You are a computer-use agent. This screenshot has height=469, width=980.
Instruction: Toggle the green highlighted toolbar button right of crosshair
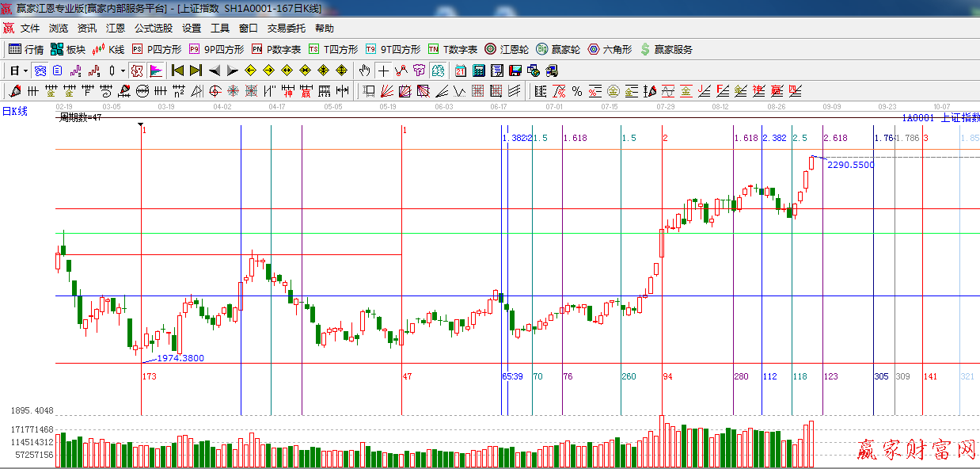pos(437,71)
